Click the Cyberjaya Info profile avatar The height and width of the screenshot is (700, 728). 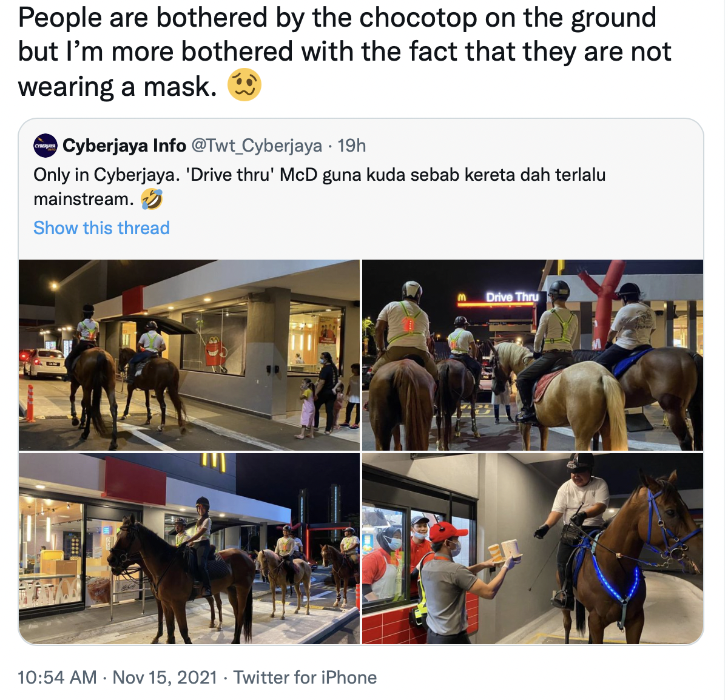(x=46, y=146)
